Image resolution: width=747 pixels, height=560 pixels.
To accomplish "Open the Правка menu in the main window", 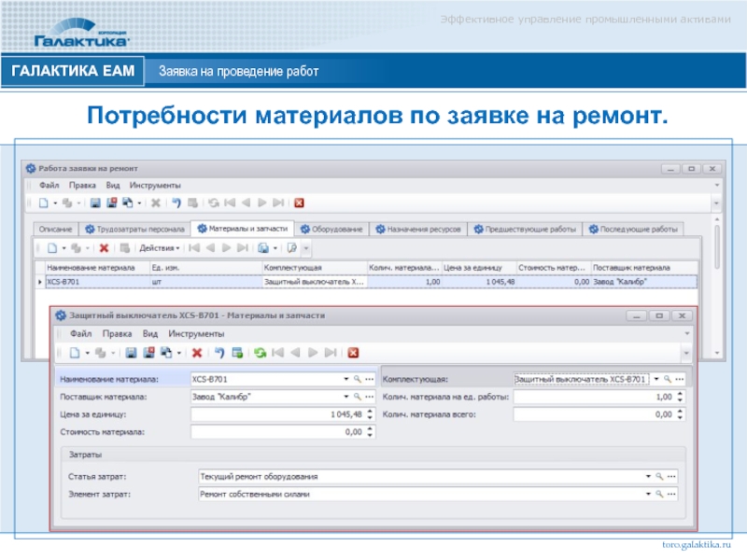I will tap(82, 185).
